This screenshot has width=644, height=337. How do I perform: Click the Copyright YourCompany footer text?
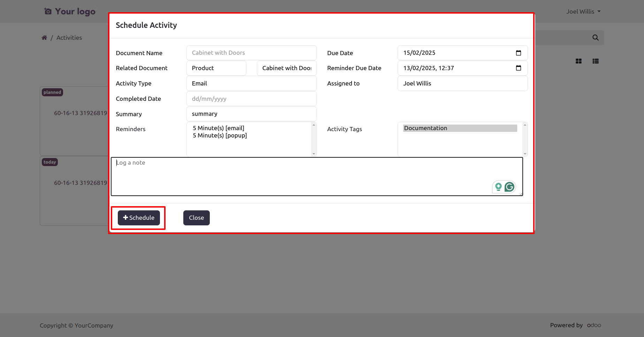point(76,325)
